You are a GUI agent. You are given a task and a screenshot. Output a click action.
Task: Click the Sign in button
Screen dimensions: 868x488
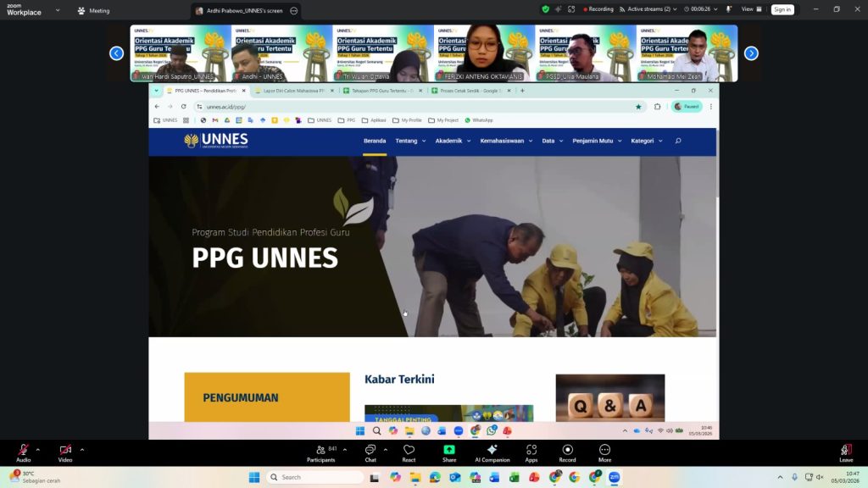pyautogui.click(x=782, y=9)
